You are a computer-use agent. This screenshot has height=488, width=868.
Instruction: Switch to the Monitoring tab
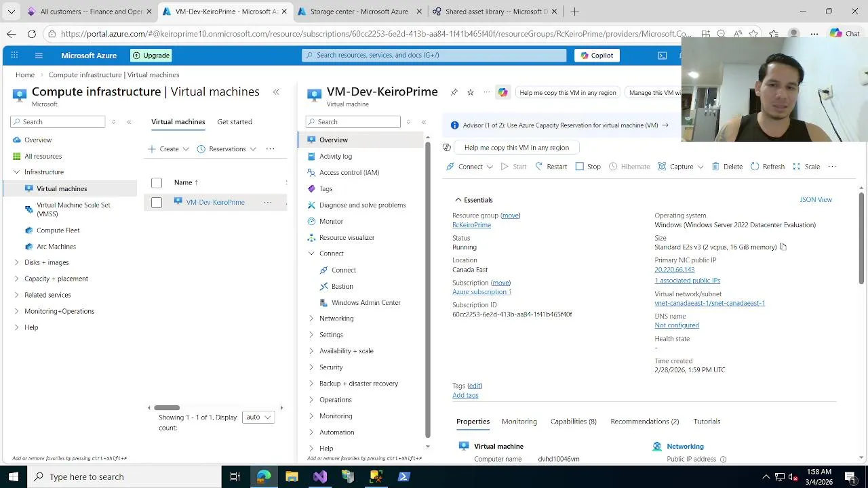click(519, 422)
